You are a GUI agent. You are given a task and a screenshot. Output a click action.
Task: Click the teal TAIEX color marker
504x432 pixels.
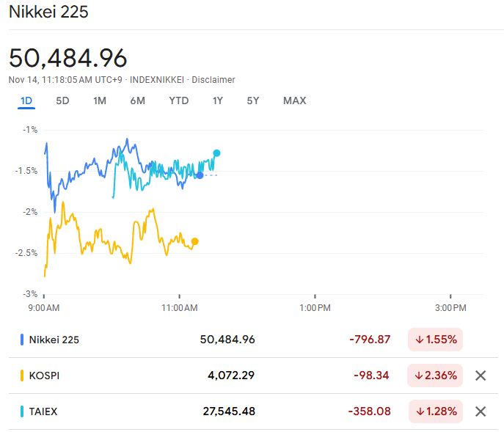[x=22, y=411]
